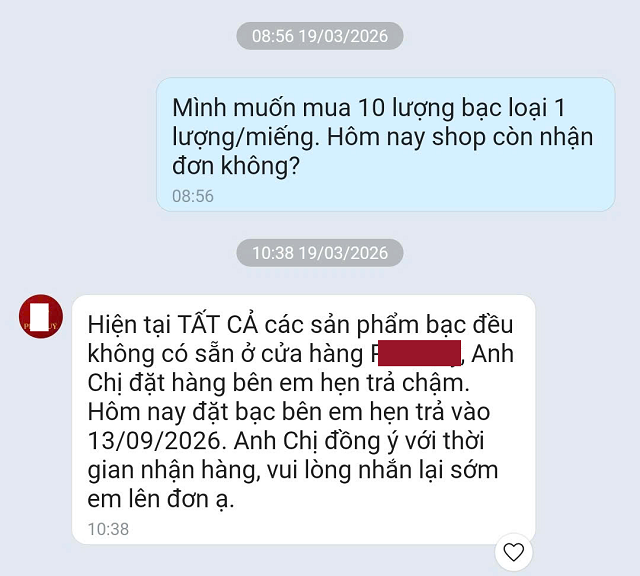Image resolution: width=640 pixels, height=576 pixels.
Task: Click the date 13/09/2026 in the reply
Action: tap(155, 441)
